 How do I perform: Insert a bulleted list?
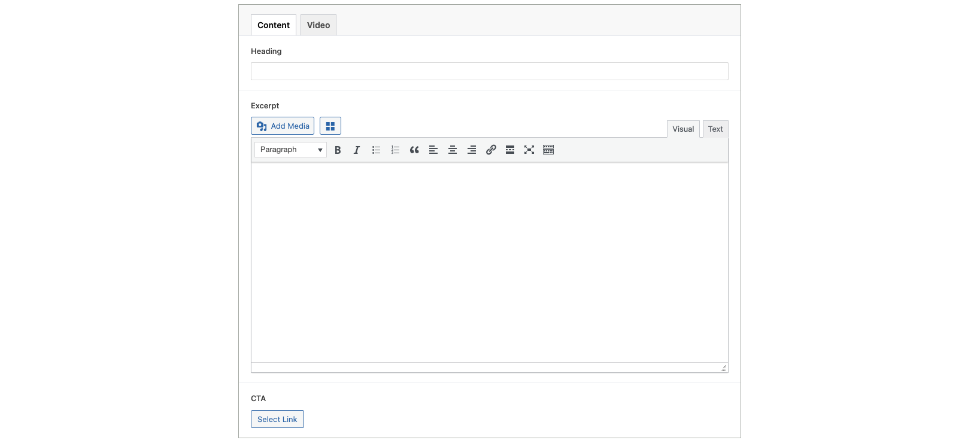(376, 150)
